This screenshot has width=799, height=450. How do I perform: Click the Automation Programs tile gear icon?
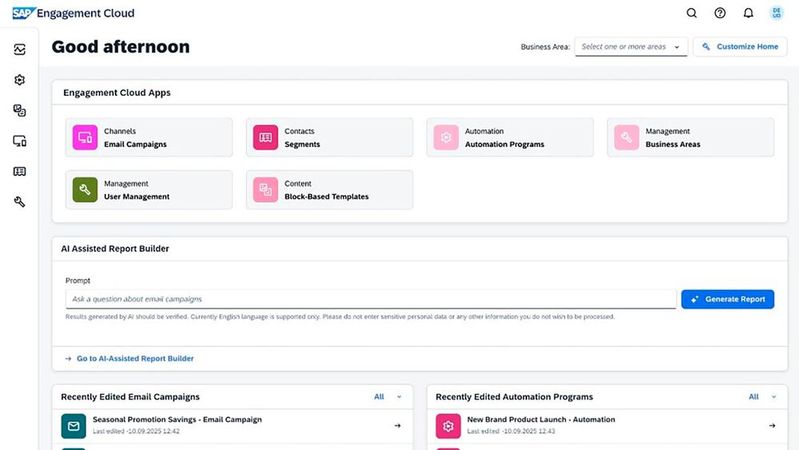[x=446, y=138]
